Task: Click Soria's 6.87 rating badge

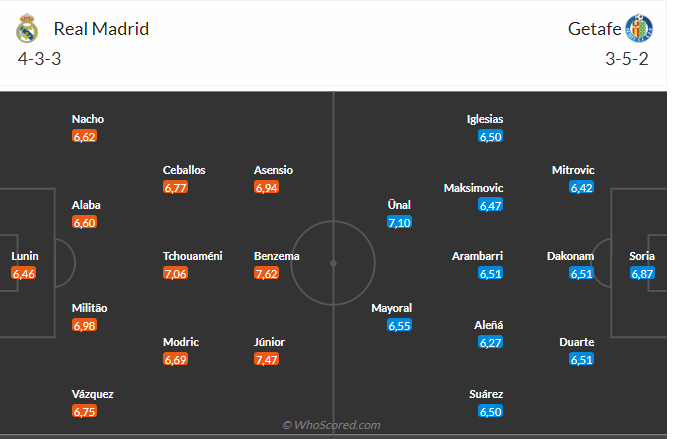Action: [x=642, y=273]
